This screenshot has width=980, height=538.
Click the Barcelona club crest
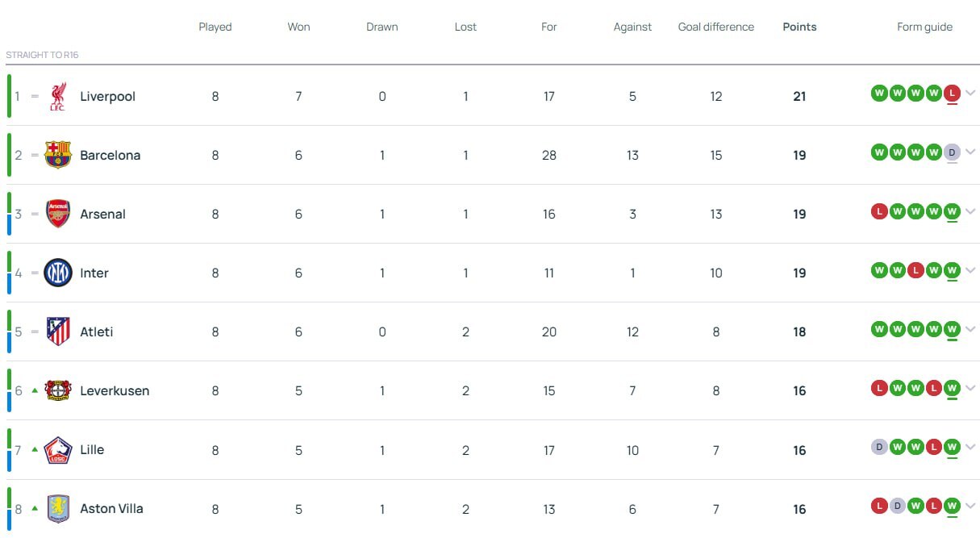coord(58,155)
